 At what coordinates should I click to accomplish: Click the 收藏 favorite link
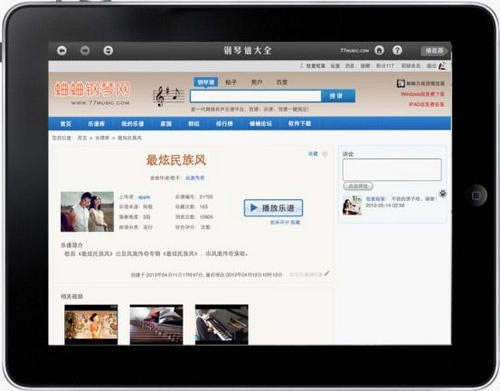click(x=313, y=154)
